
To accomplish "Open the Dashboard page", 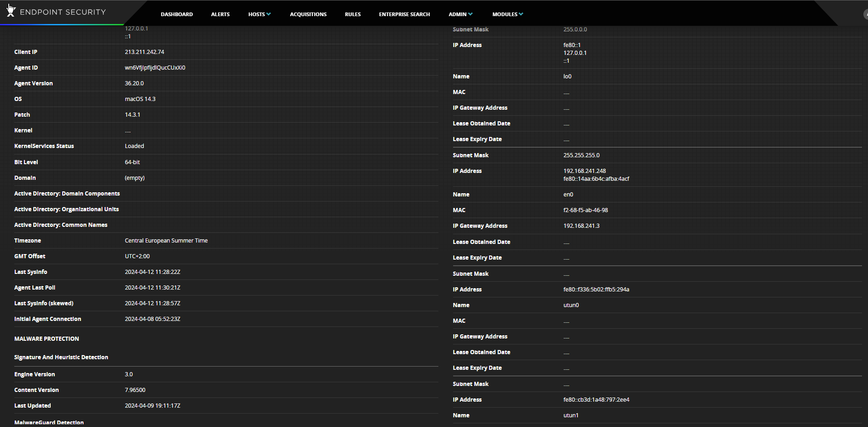I will click(177, 14).
